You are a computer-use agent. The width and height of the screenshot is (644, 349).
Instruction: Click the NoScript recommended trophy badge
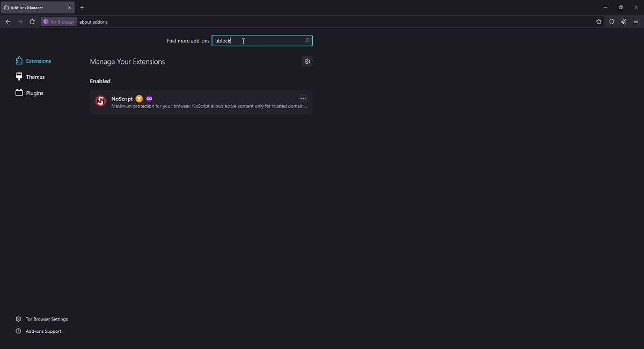[x=139, y=98]
